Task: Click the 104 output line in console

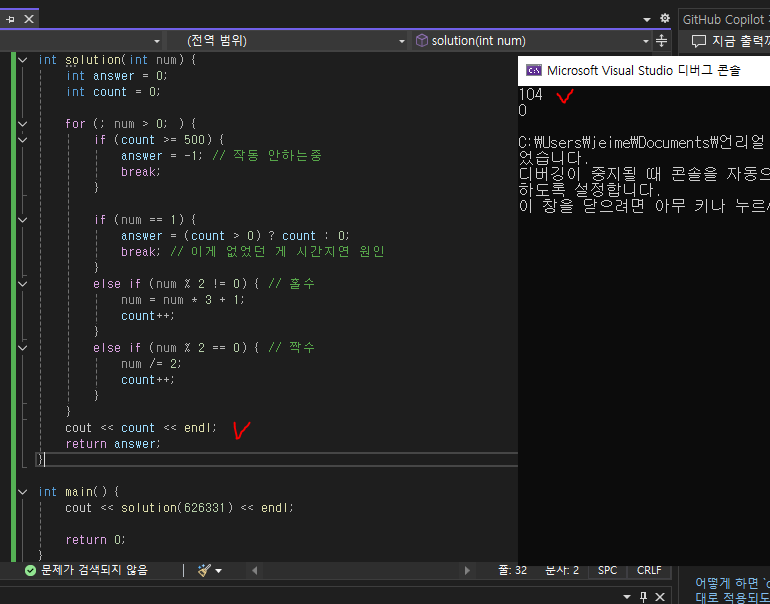Action: 530,94
